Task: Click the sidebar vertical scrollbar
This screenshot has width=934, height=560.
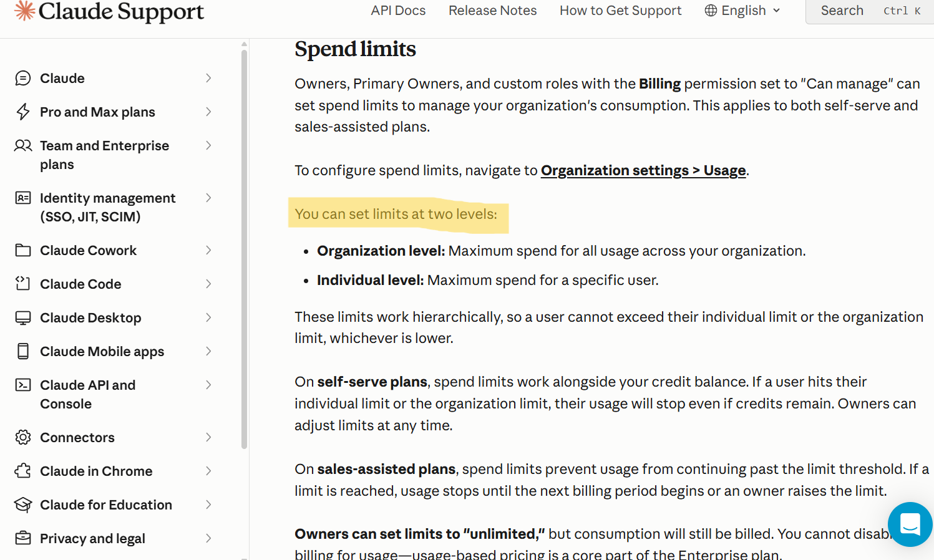Action: click(x=244, y=249)
